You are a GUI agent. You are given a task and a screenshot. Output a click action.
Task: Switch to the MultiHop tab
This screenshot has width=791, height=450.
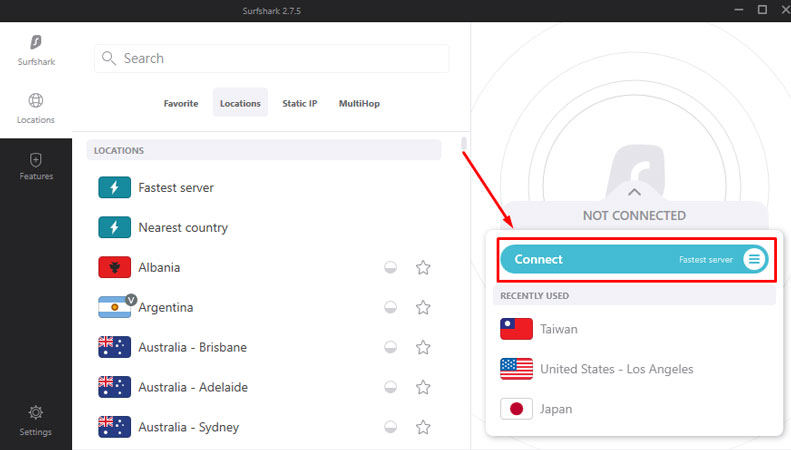click(x=359, y=103)
